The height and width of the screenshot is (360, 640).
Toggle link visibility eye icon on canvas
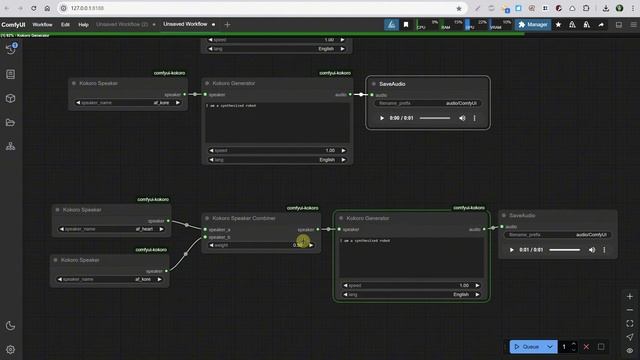(x=630, y=351)
